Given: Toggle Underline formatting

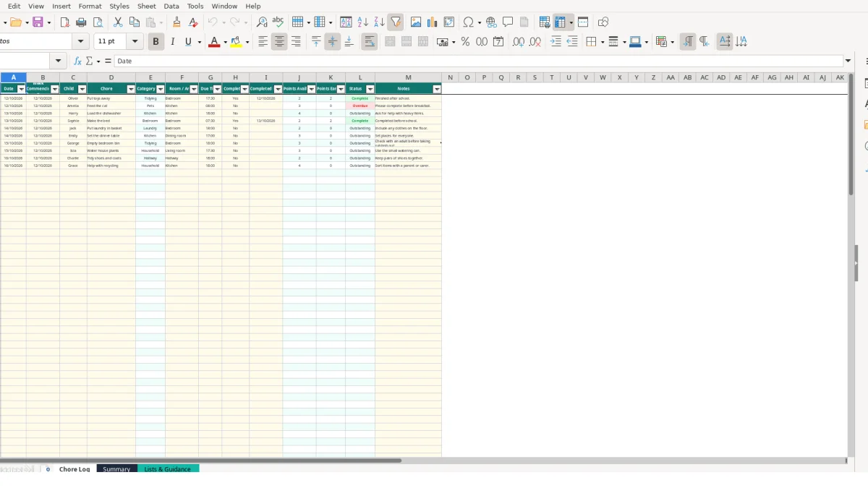Looking at the screenshot, I should click(189, 42).
